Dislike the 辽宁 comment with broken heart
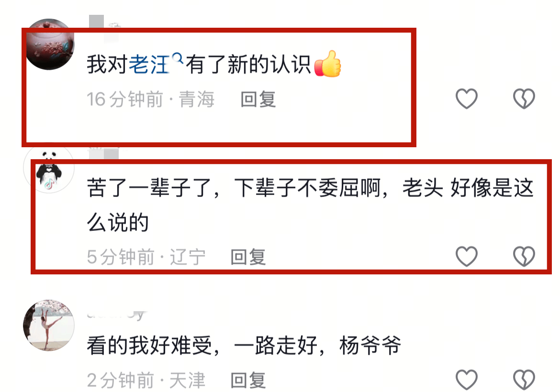560x392 pixels. (524, 256)
